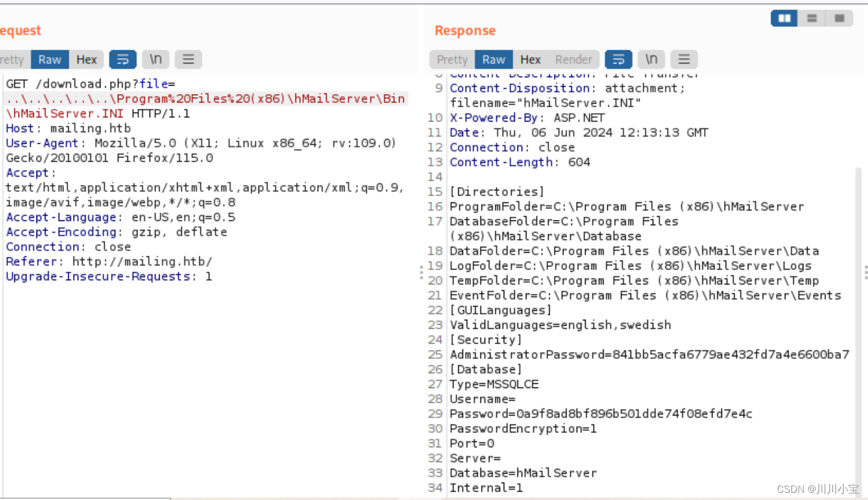Click the [Directories] section line

[497, 192]
